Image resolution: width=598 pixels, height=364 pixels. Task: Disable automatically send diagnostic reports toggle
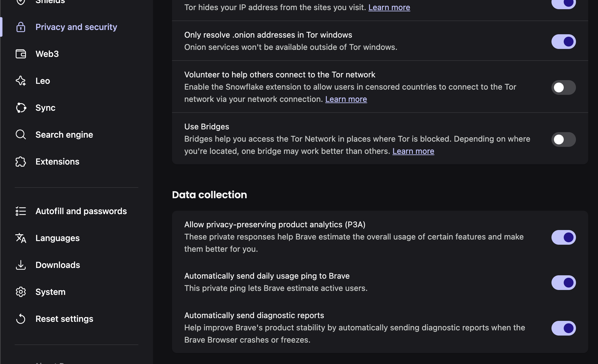click(x=563, y=328)
